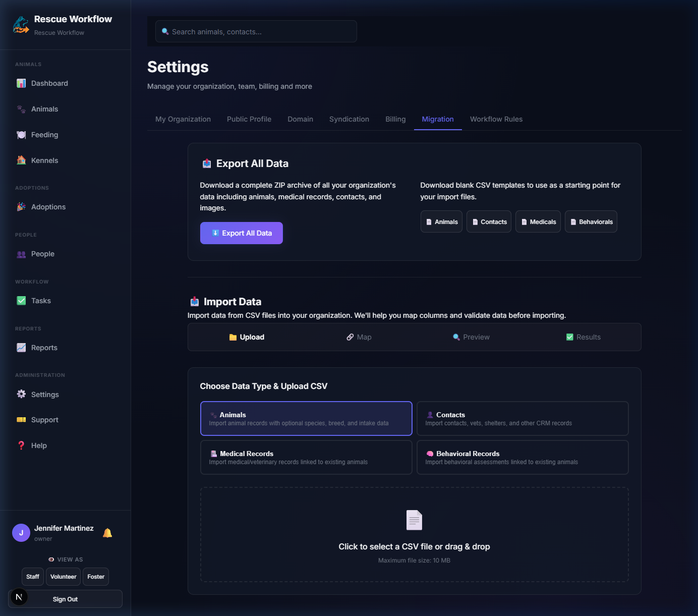Pick Behavioral Records import type

pyautogui.click(x=522, y=457)
